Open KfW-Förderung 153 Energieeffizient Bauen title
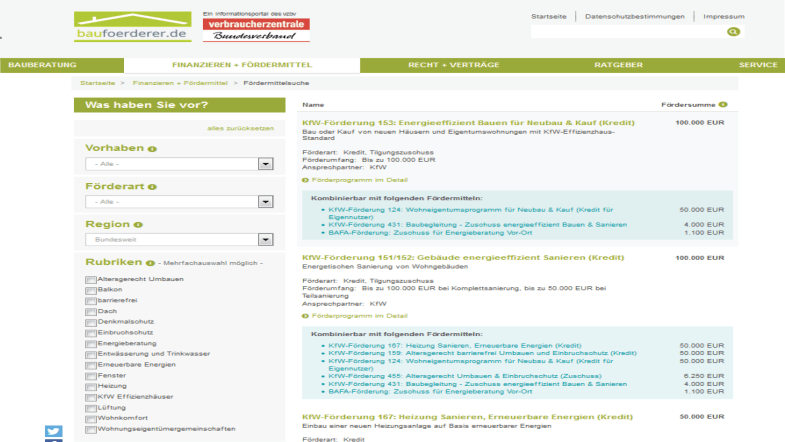Image resolution: width=785 pixels, height=442 pixels. [x=468, y=123]
